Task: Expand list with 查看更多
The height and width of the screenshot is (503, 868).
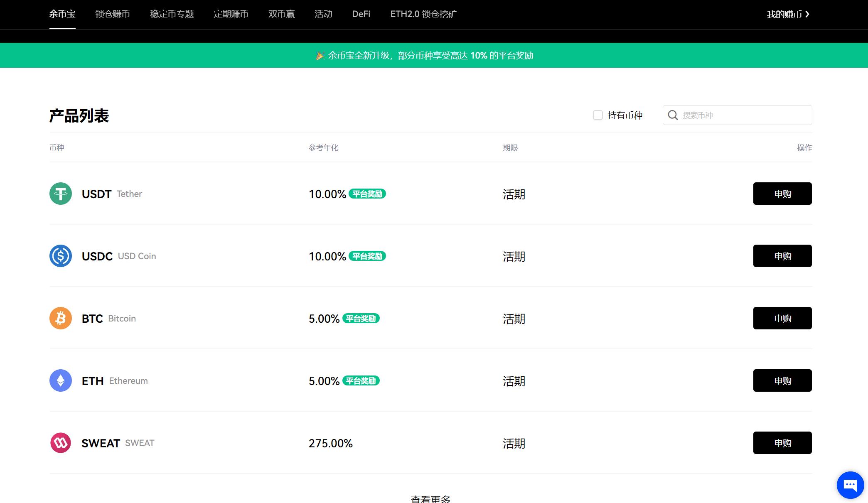Action: tap(430, 498)
